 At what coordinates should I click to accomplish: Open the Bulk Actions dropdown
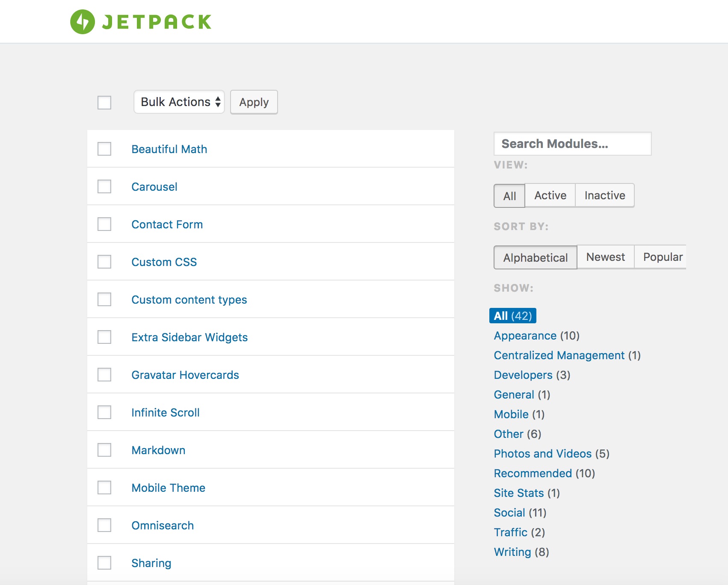[x=179, y=102]
